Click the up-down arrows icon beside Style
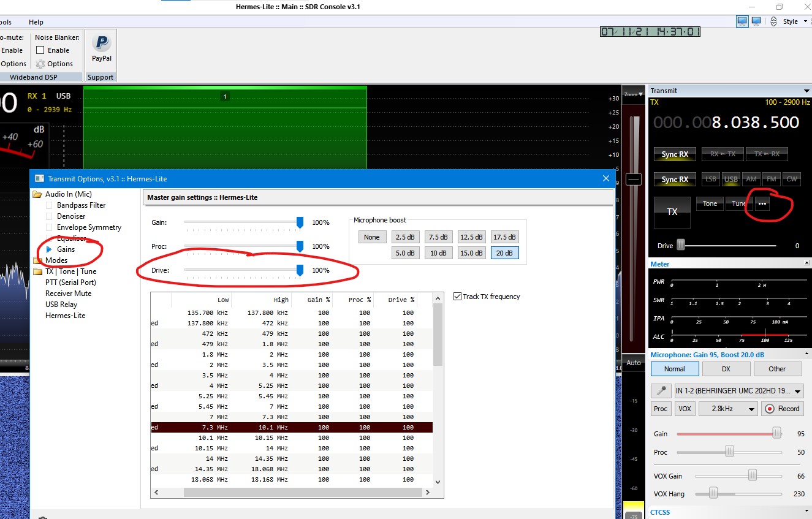812x519 pixels. [x=773, y=21]
